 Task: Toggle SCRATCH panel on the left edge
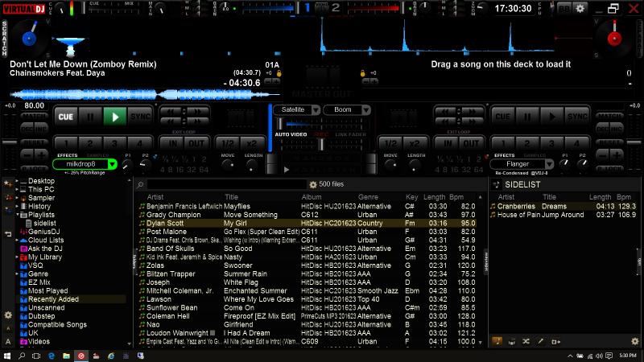(5, 38)
